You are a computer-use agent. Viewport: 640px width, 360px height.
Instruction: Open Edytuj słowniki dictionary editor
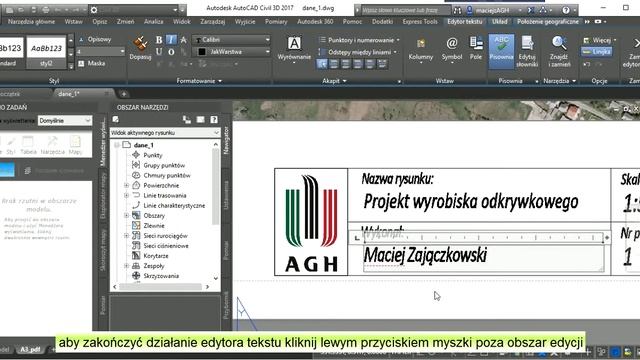click(x=527, y=51)
